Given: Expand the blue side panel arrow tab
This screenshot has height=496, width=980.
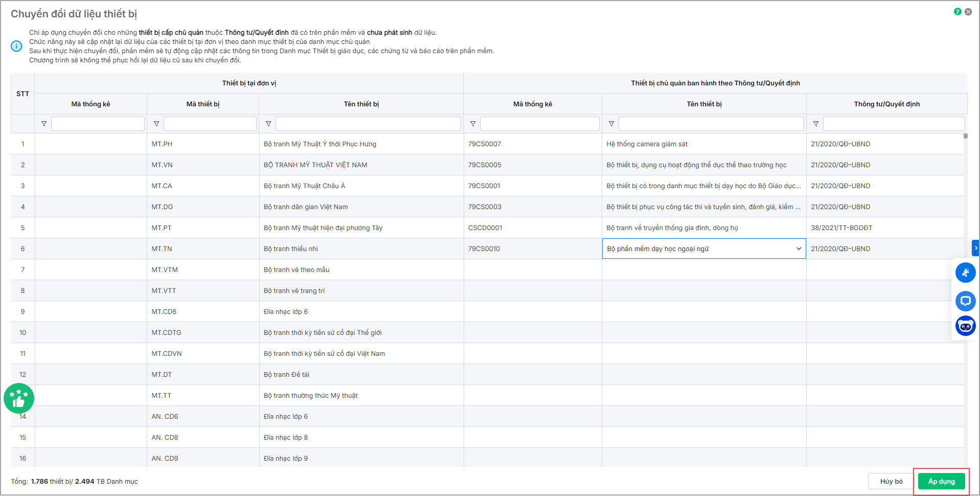Looking at the screenshot, I should pos(975,248).
